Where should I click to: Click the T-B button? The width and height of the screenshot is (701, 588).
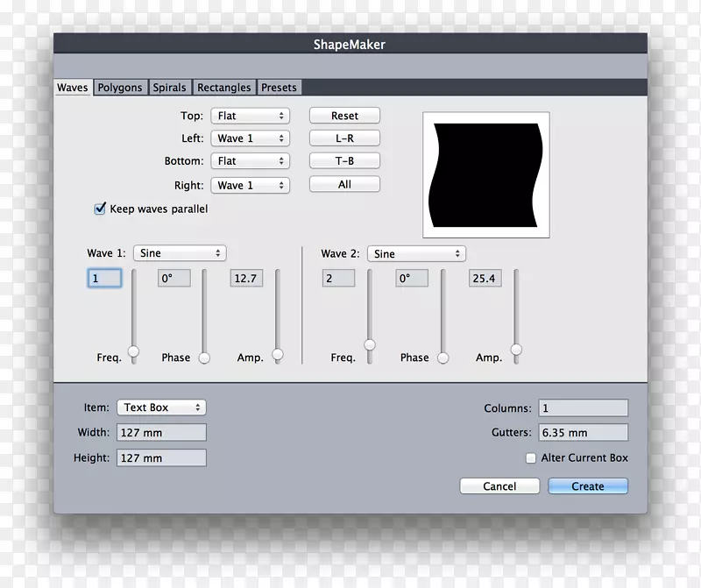tap(344, 161)
